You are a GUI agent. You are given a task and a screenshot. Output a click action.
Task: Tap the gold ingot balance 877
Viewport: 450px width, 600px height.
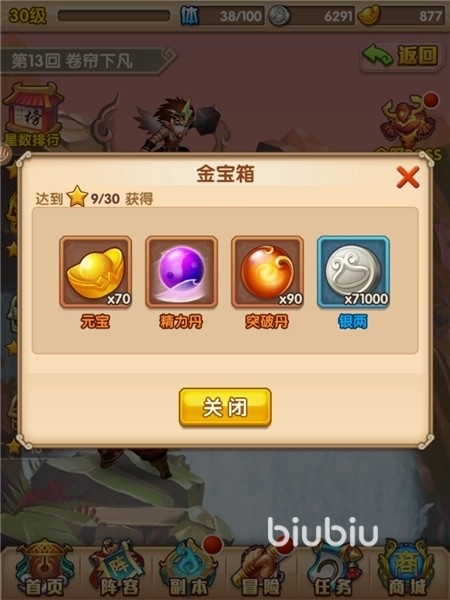coord(402,16)
